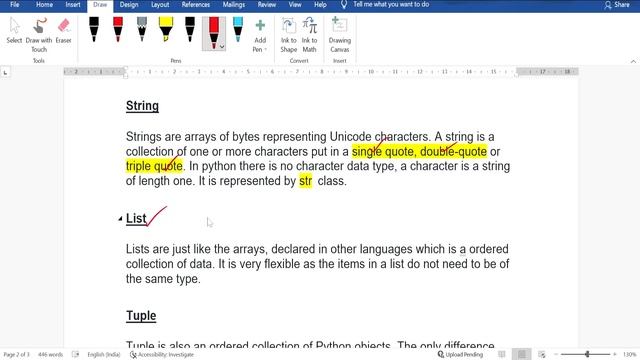This screenshot has height=360, width=640.
Task: Open the Add Pen dropdown
Action: (x=260, y=35)
